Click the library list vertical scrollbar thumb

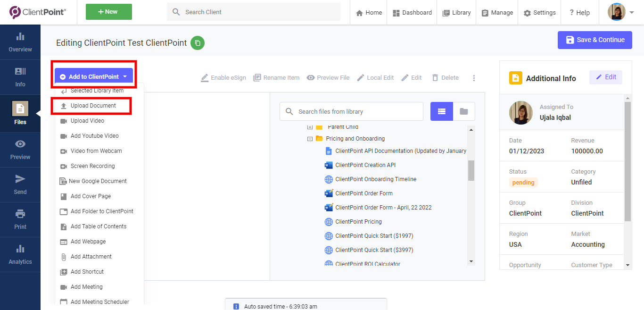471,170
